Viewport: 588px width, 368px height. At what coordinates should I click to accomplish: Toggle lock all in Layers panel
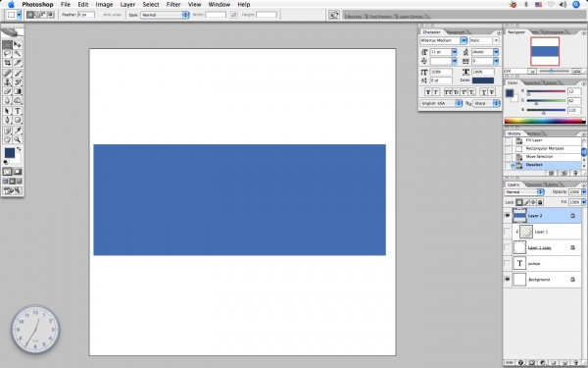(x=540, y=202)
